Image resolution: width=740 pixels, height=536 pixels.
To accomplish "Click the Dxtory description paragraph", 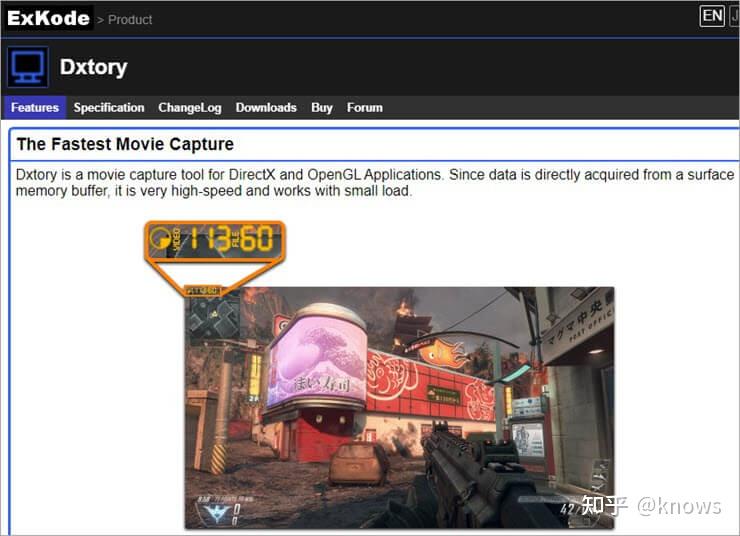I will click(375, 183).
